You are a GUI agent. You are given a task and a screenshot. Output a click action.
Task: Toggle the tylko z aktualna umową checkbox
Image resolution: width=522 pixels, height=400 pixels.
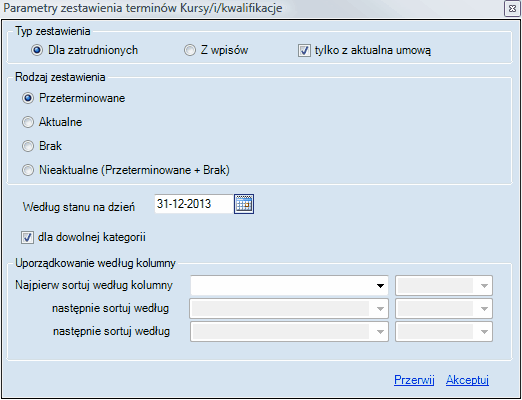[x=364, y=51]
